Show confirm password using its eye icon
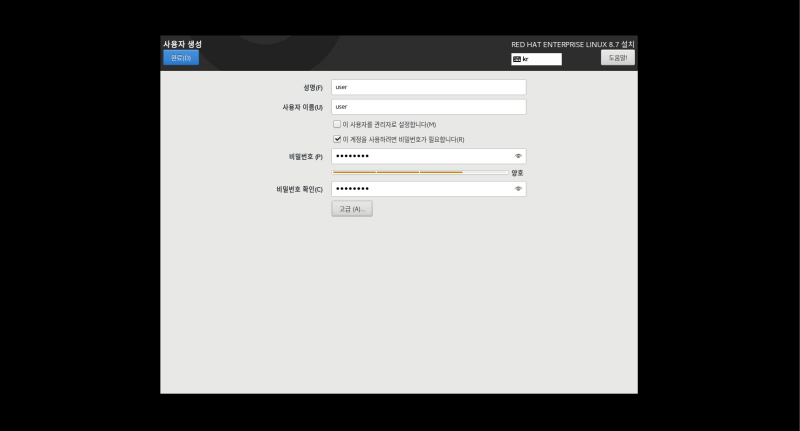The width and height of the screenshot is (800, 431). coord(518,189)
